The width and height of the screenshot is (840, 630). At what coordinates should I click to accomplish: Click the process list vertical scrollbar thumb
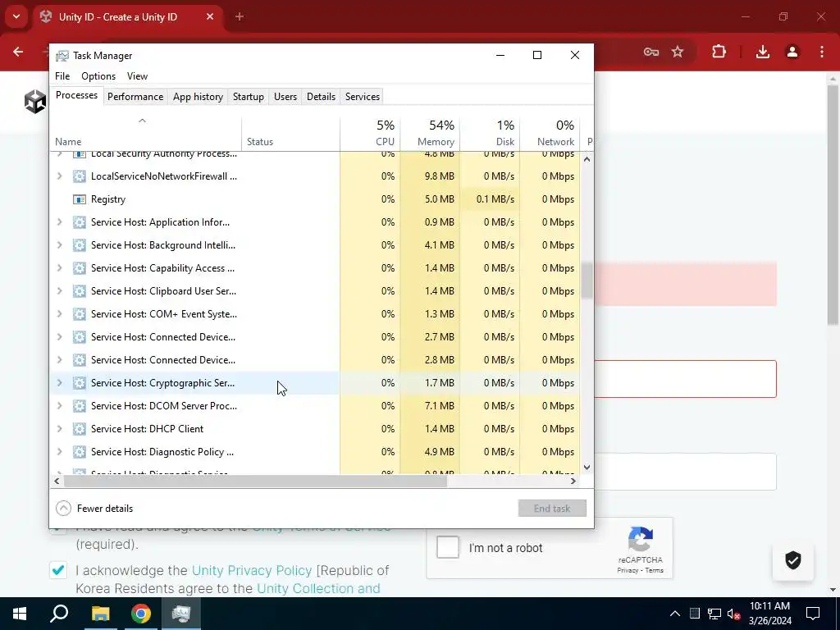point(587,281)
